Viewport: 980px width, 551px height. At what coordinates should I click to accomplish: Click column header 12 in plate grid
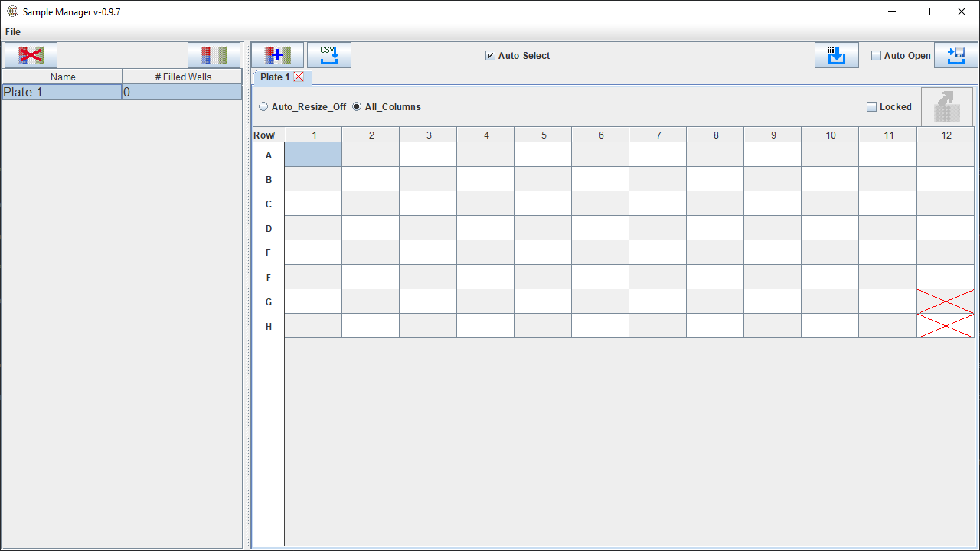pyautogui.click(x=946, y=135)
